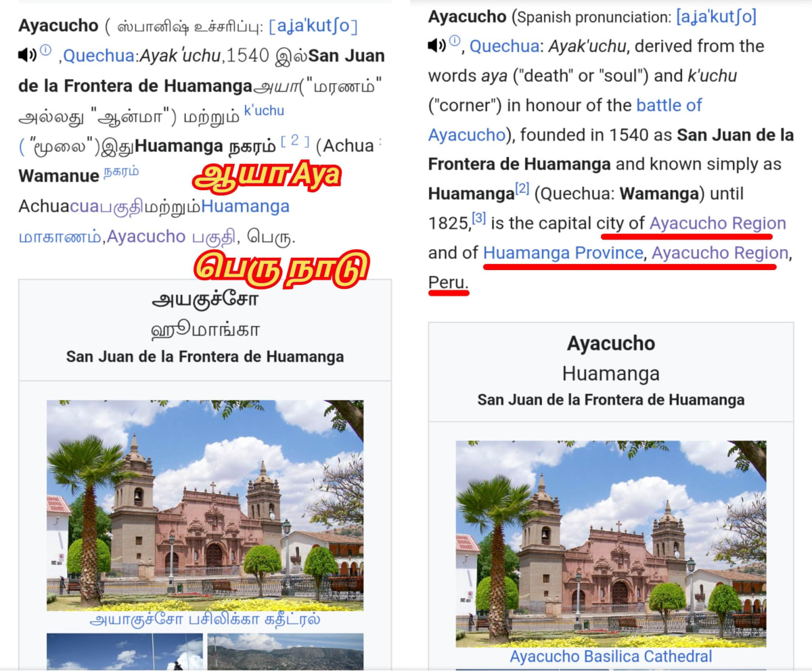
Task: Open the Ayacucho Basilica Cathedral caption link
Action: 610,656
